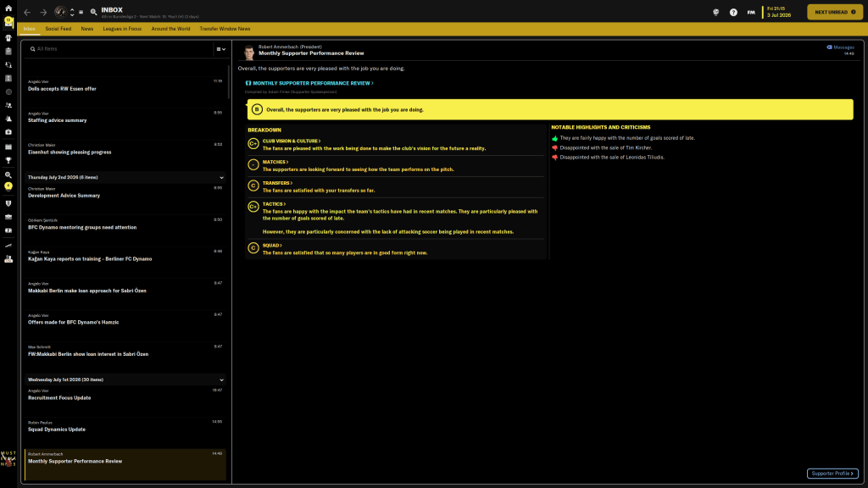This screenshot has height=488, width=868.
Task: Collapse the Wednesday July 1st 2026 group
Action: coord(222,380)
